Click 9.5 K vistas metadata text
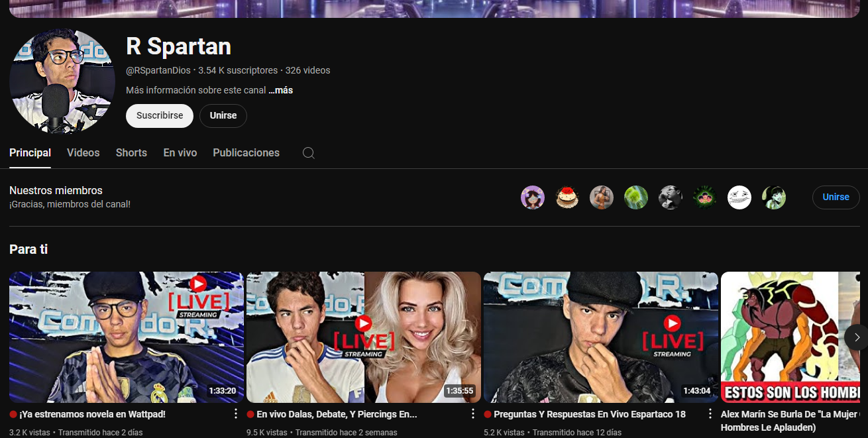The width and height of the screenshot is (868, 438). coord(267,433)
